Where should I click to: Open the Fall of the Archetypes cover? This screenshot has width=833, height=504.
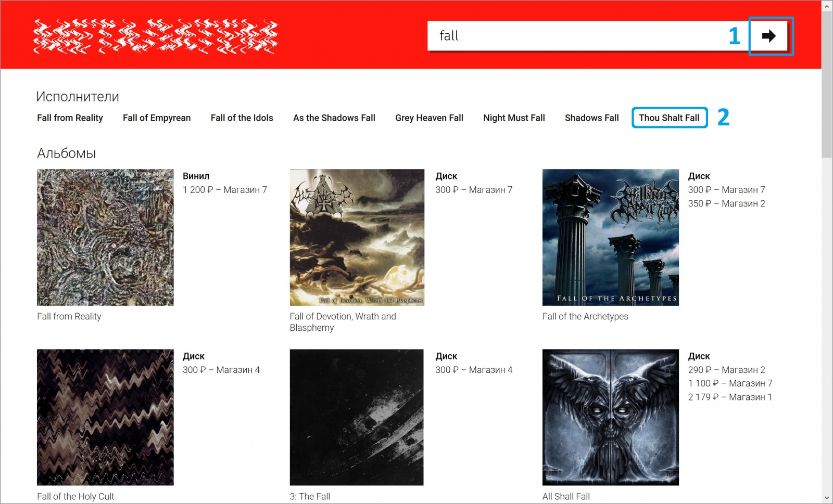(611, 237)
